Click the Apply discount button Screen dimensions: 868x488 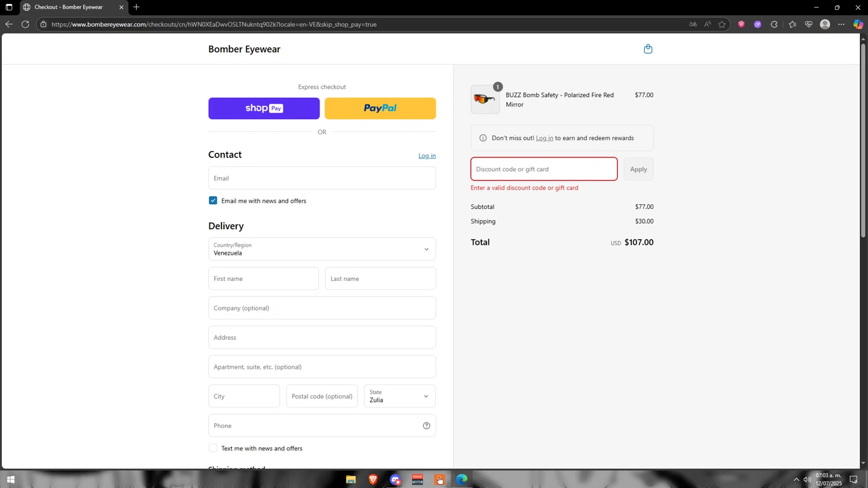pyautogui.click(x=638, y=170)
